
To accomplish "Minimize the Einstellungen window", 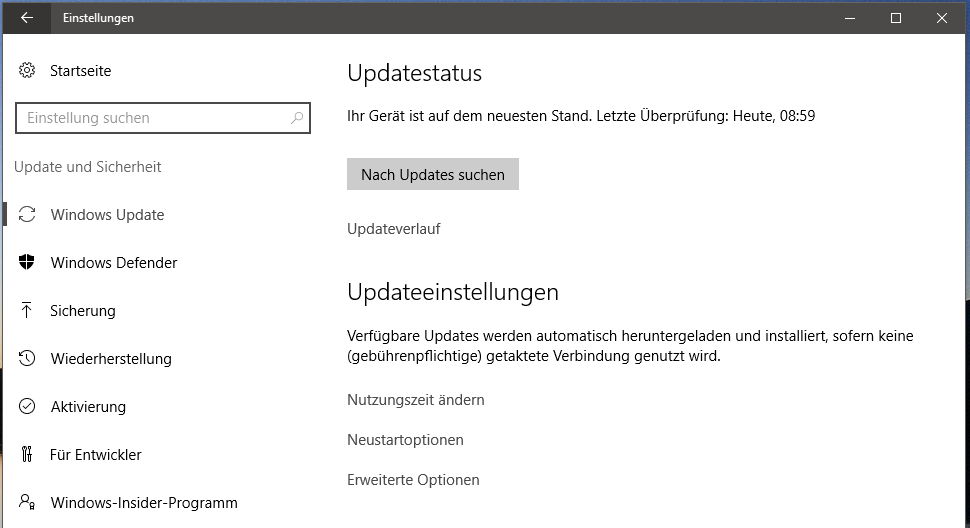I will pyautogui.click(x=850, y=18).
